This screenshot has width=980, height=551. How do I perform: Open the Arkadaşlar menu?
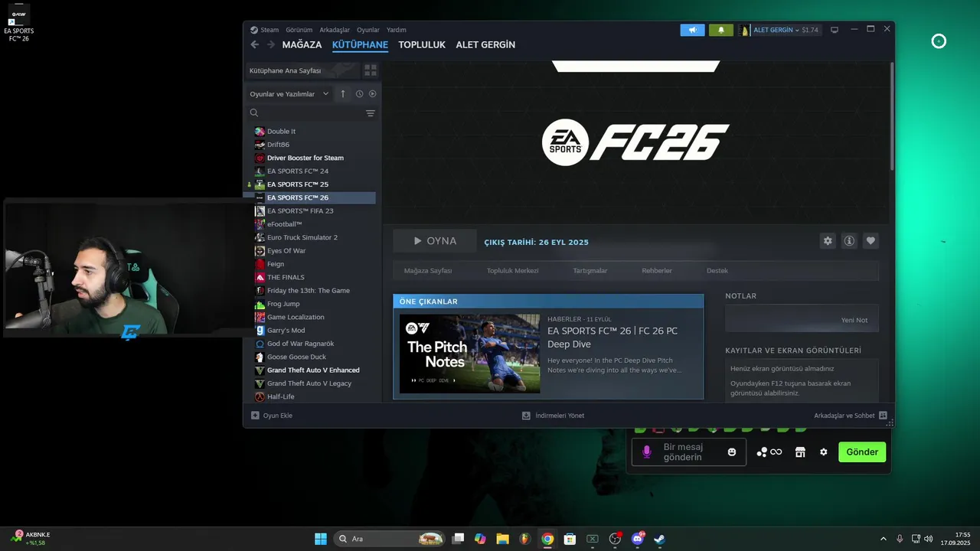coord(335,30)
